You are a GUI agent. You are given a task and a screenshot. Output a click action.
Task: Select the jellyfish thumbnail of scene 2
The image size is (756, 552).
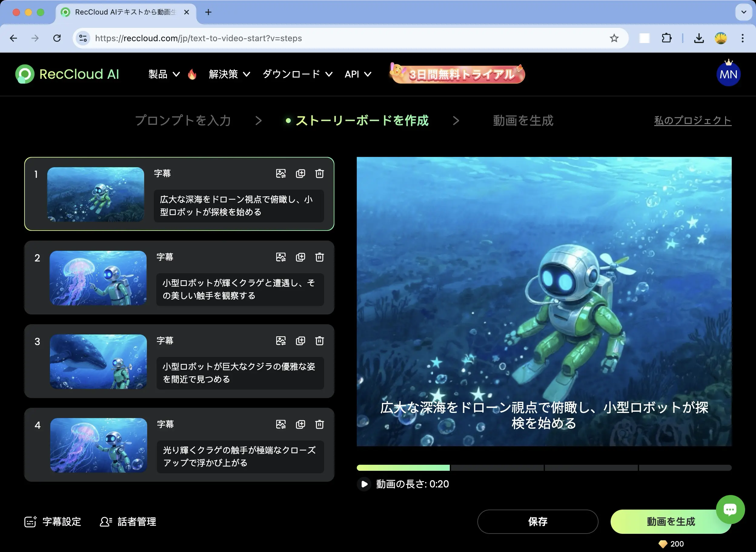(x=98, y=278)
